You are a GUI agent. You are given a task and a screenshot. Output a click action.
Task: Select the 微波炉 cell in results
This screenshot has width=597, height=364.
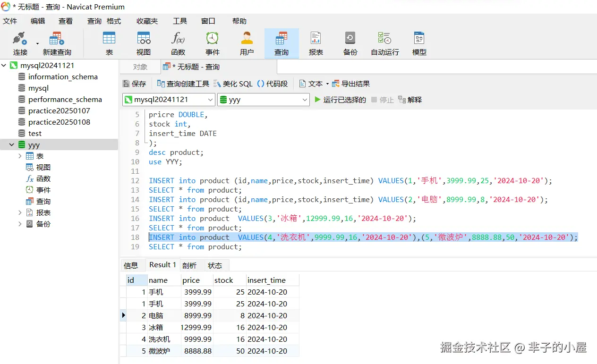164,351
